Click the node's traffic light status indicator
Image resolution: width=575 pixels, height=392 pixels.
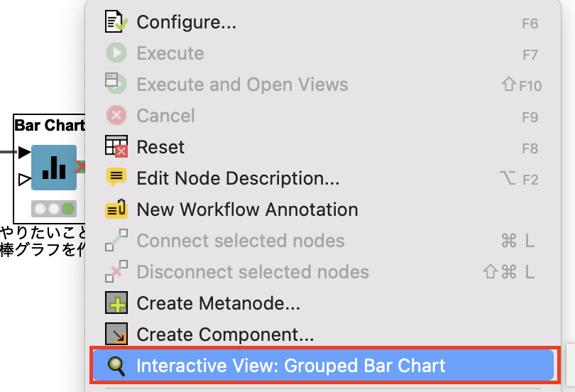54,209
